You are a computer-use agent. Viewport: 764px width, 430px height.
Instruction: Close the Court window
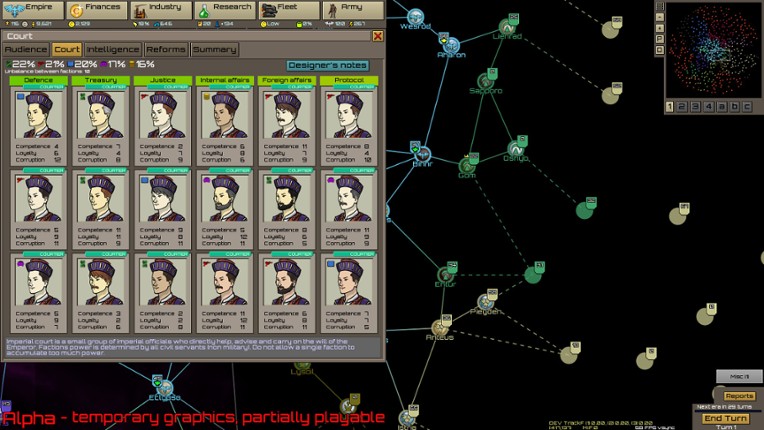[x=378, y=35]
